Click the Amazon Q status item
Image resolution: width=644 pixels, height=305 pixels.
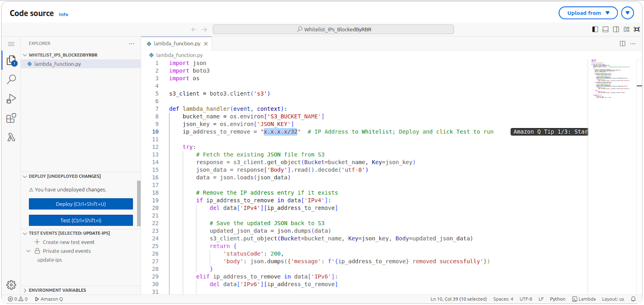pyautogui.click(x=49, y=299)
